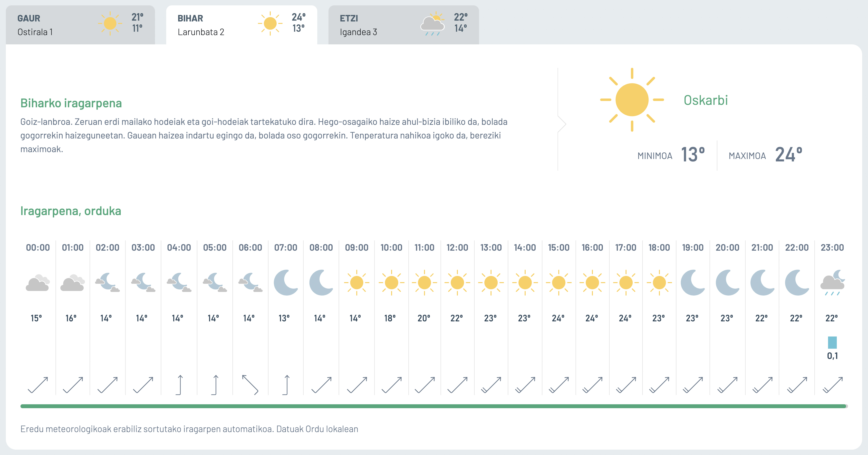Click the southeast wind arrow at 06:00
The image size is (868, 455).
tap(250, 385)
